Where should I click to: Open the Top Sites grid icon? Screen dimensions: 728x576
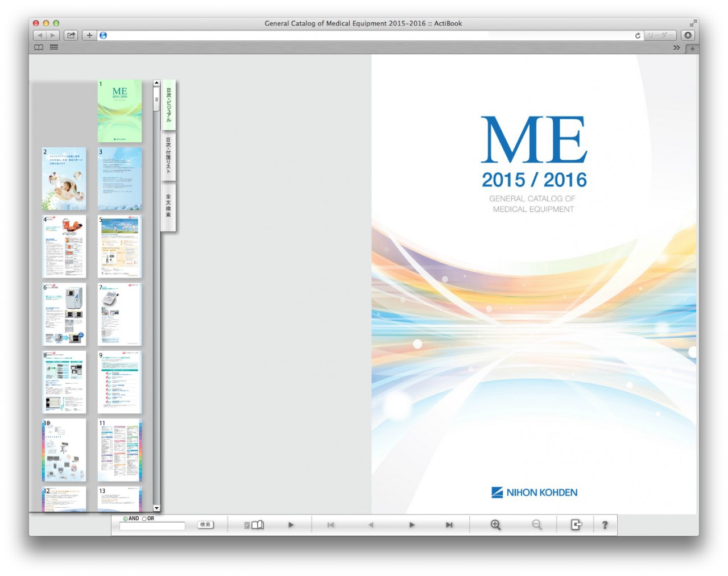click(54, 48)
